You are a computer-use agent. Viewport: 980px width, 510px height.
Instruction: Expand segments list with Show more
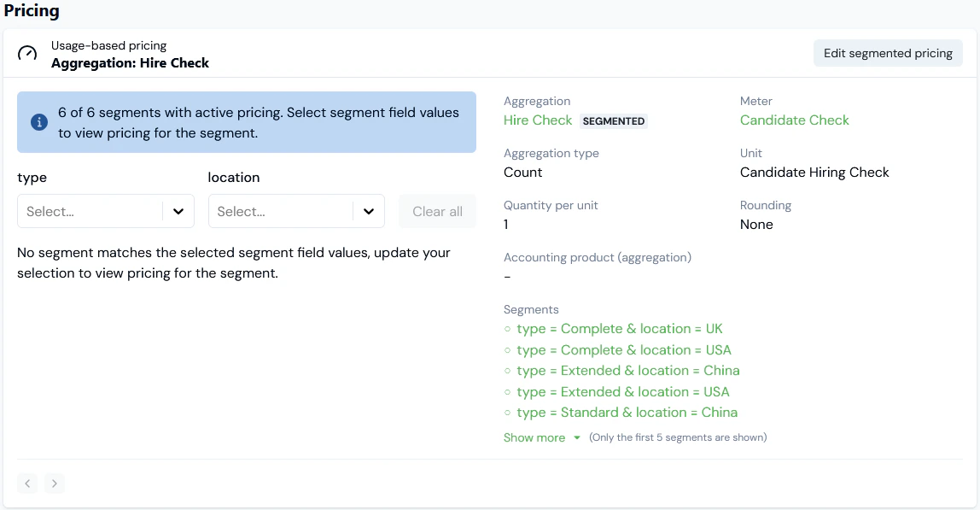point(534,437)
